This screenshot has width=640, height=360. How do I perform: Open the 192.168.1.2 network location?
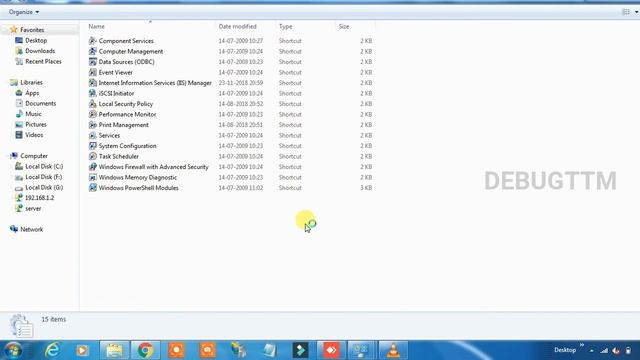39,198
